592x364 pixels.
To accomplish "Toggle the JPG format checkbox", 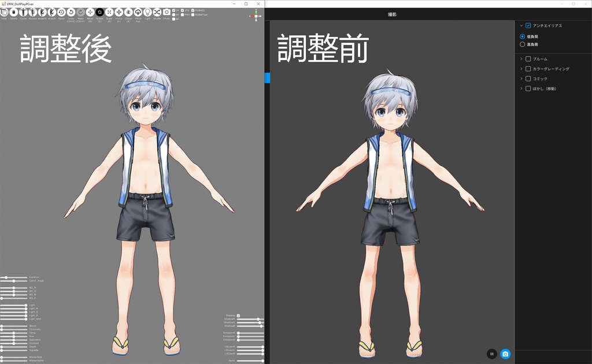I will click(x=183, y=10).
